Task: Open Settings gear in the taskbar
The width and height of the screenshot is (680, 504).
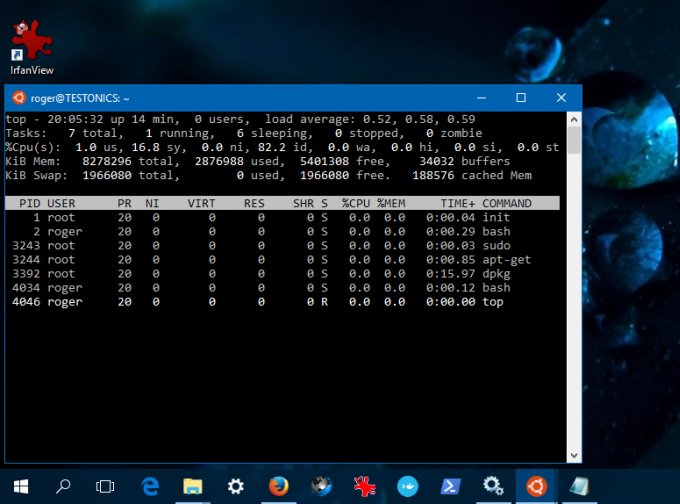Action: (235, 486)
